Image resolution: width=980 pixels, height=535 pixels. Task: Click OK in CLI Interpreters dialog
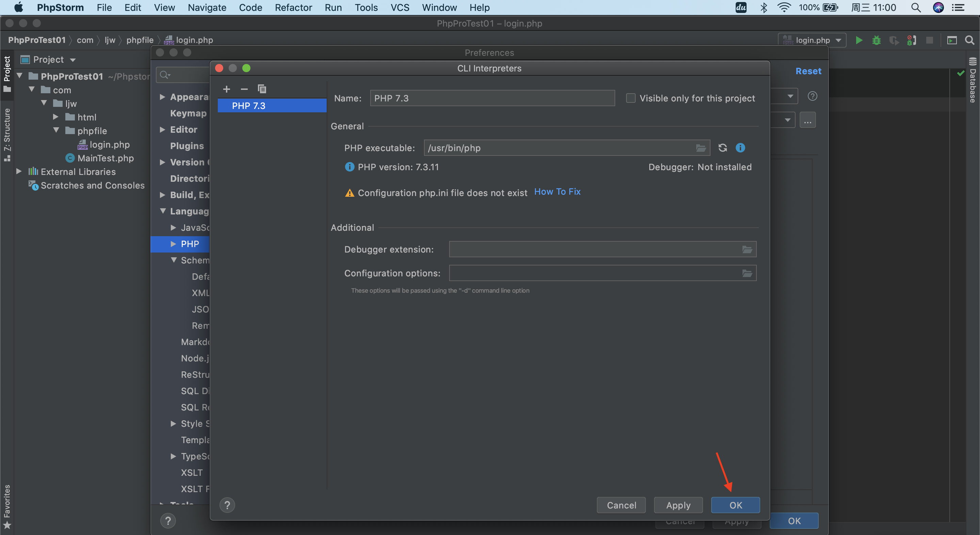[735, 505]
